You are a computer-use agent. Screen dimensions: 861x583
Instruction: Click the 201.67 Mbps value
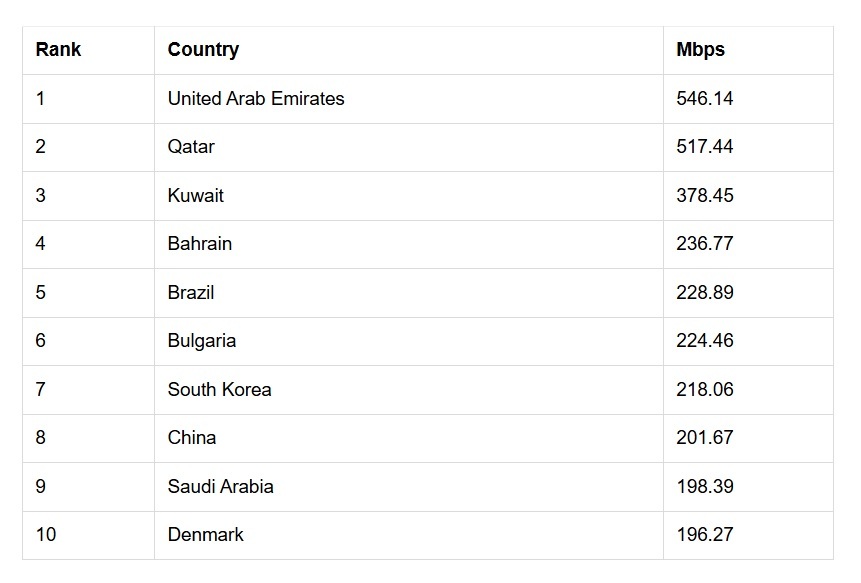click(704, 437)
